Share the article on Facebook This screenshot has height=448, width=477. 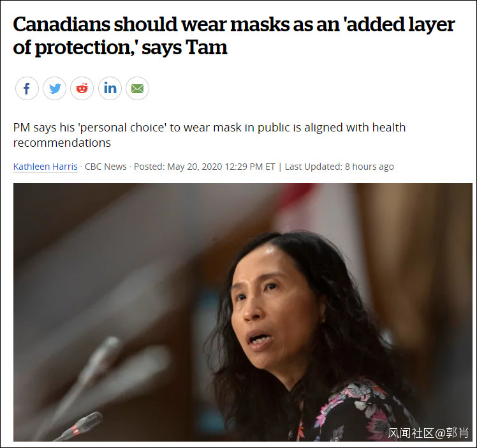27,89
